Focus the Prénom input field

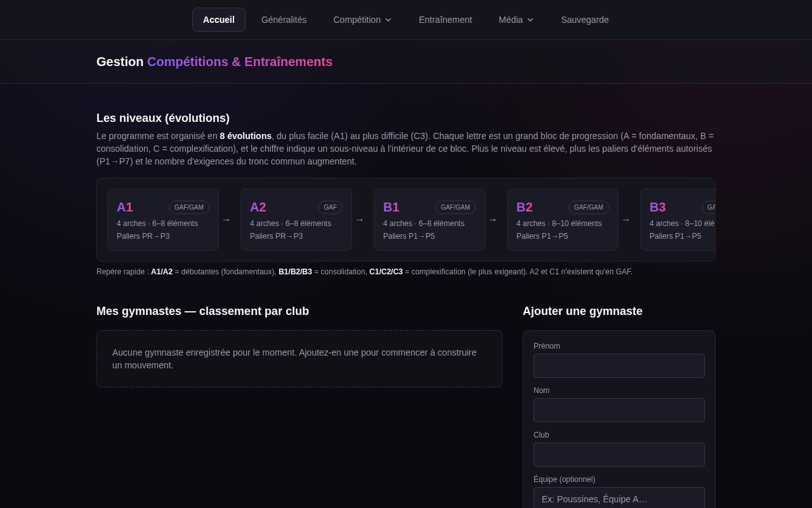click(x=619, y=366)
